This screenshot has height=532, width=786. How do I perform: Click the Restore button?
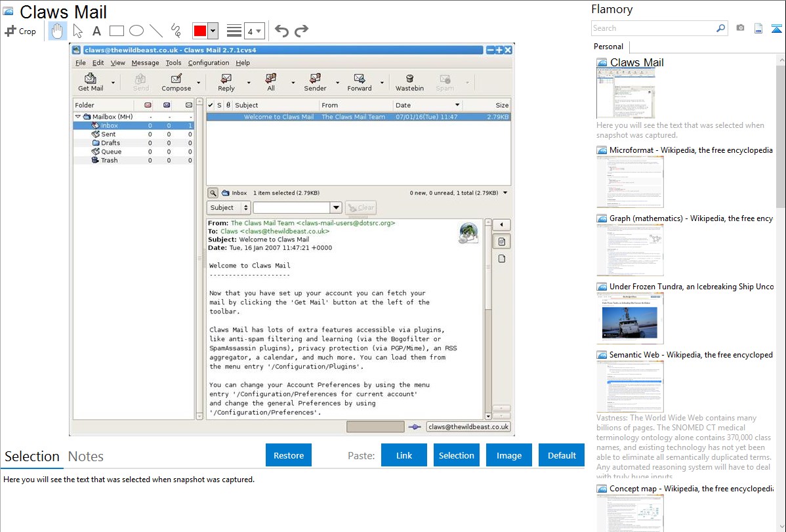tap(289, 455)
